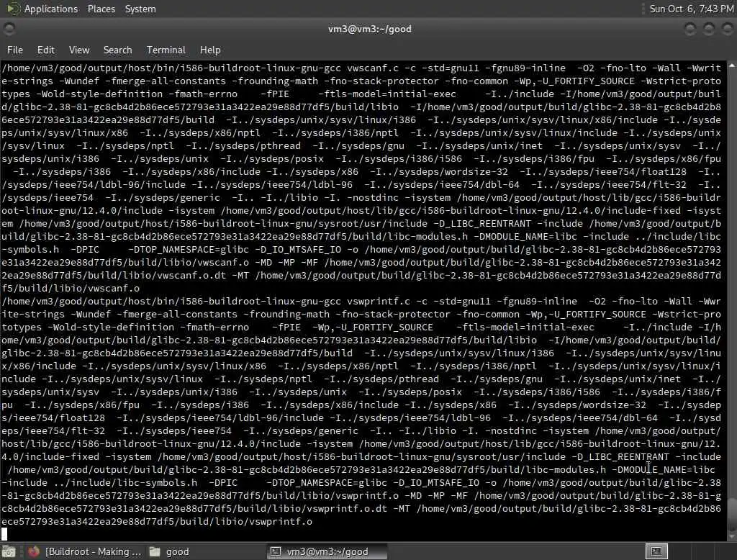
Task: Maximize the terminal window
Action: (708, 30)
